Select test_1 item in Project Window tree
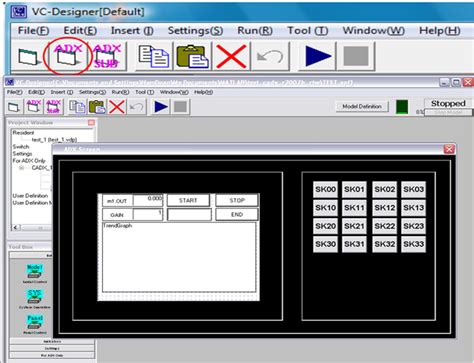 [x=54, y=140]
